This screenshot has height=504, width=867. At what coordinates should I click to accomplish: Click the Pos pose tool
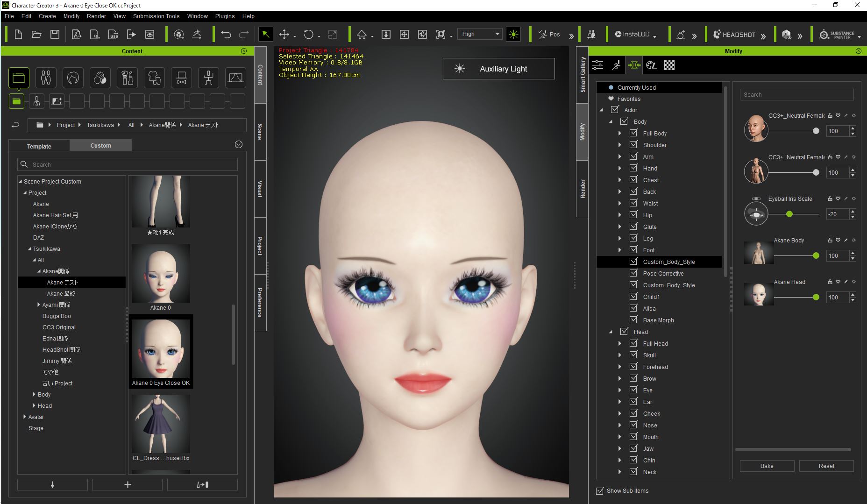549,34
